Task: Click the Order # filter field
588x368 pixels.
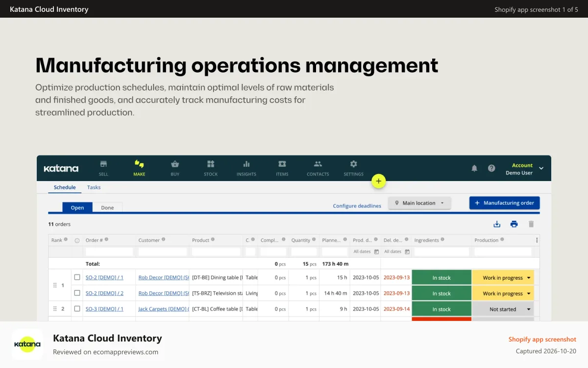Action: click(x=109, y=252)
